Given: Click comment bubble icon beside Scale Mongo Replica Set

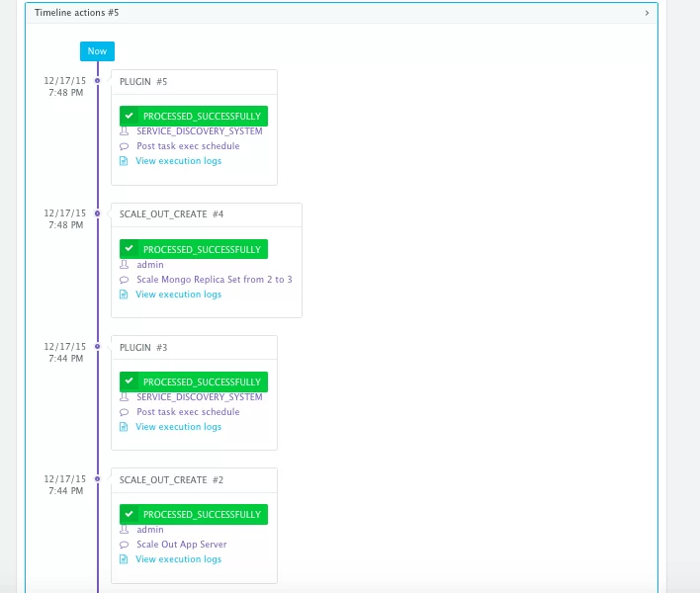Looking at the screenshot, I should [125, 280].
